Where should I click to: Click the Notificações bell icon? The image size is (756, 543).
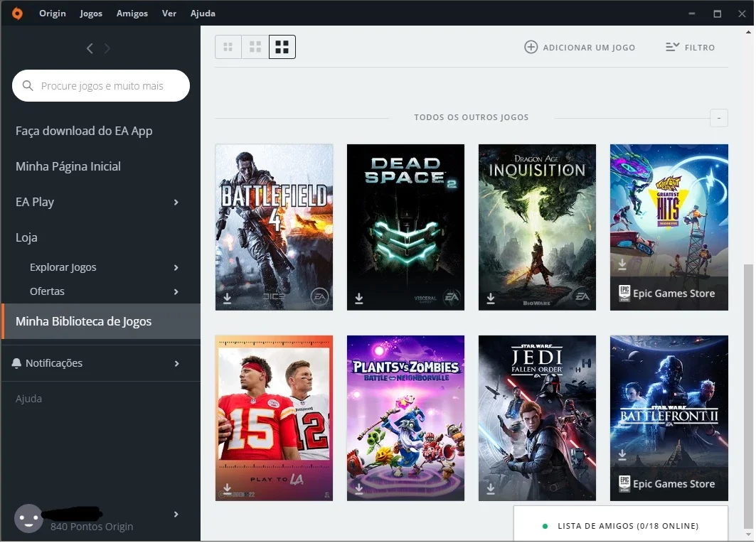coord(16,363)
